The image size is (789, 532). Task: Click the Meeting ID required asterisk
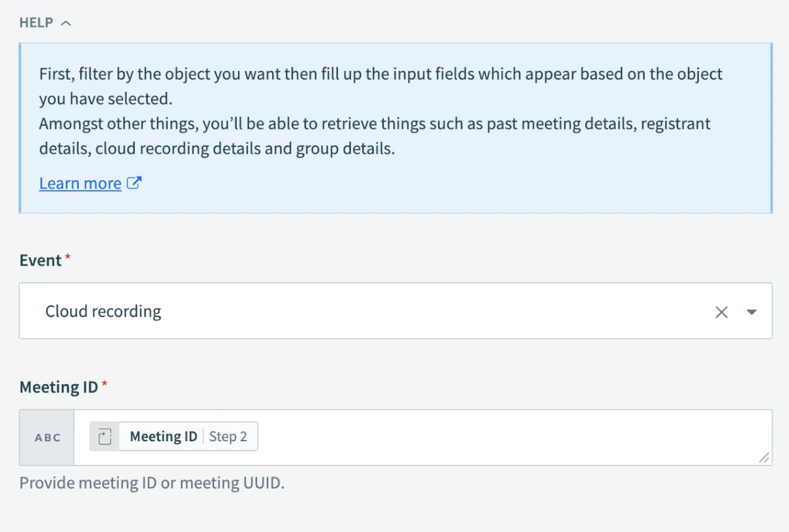pyautogui.click(x=105, y=385)
